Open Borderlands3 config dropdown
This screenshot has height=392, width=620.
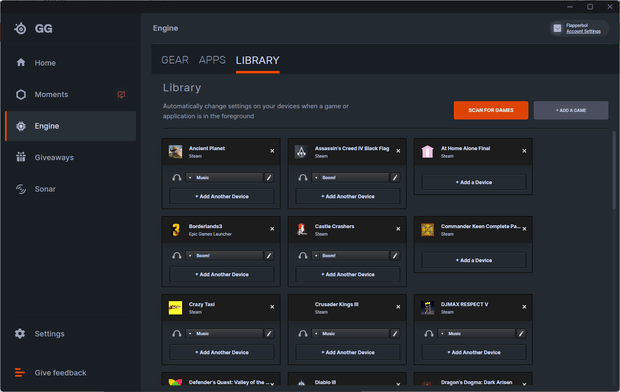(224, 256)
